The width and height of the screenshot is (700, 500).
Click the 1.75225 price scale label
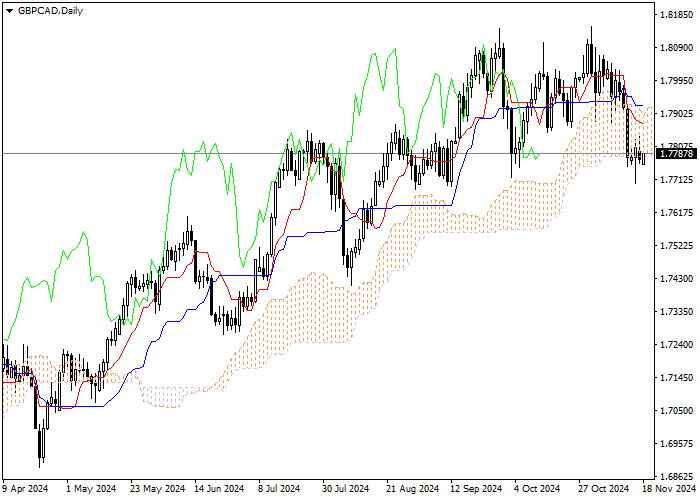point(676,246)
